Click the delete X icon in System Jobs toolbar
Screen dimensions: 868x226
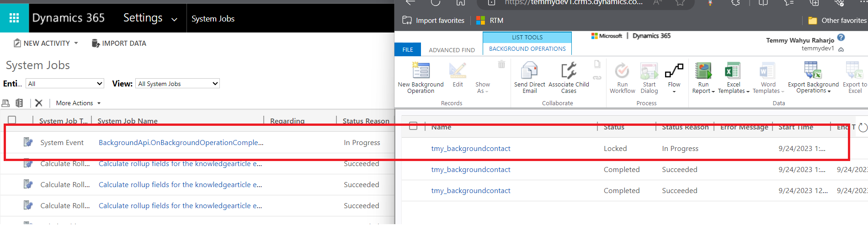tap(39, 103)
